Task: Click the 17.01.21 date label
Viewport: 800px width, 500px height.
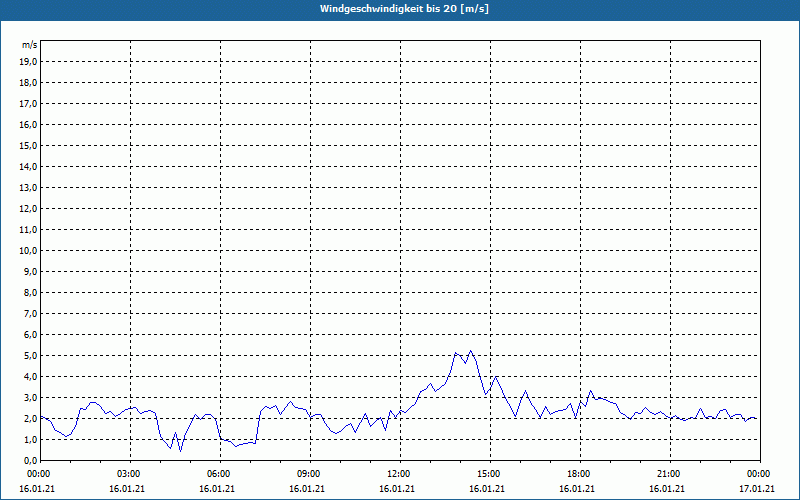Action: pyautogui.click(x=757, y=489)
